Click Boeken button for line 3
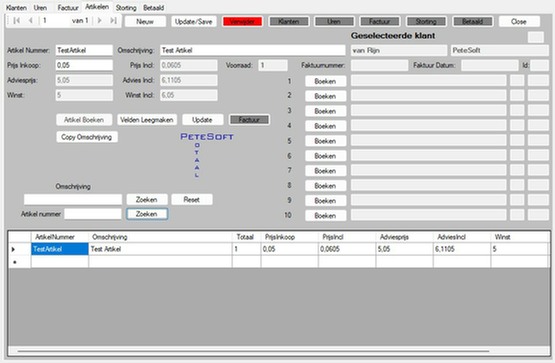The height and width of the screenshot is (363, 555). (x=325, y=111)
